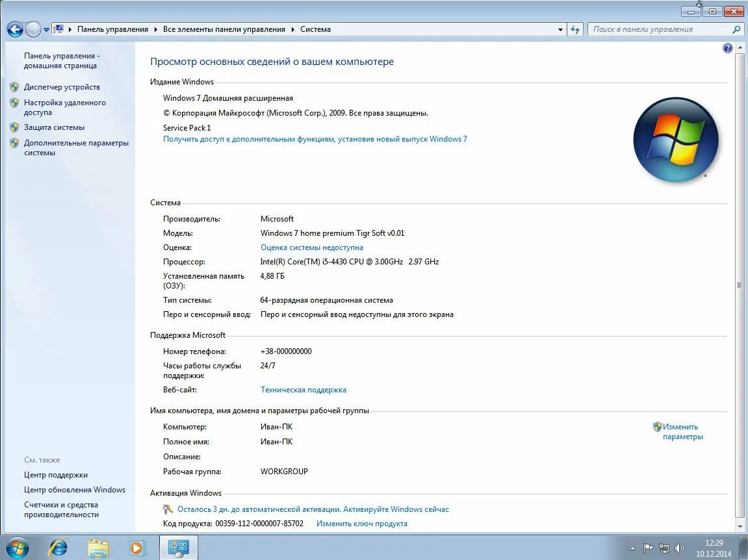The image size is (748, 560).
Task: Open Панель управления - домашняя страница link
Action: tap(62, 60)
